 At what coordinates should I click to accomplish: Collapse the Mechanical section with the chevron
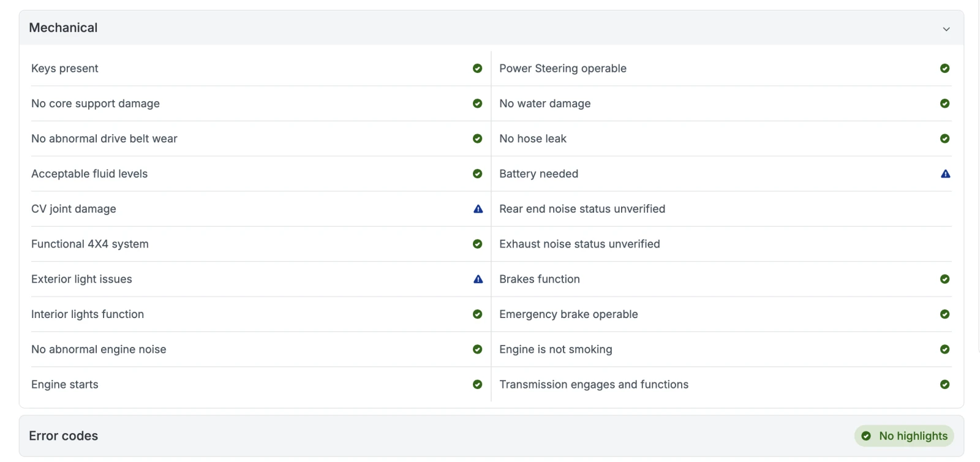click(946, 29)
